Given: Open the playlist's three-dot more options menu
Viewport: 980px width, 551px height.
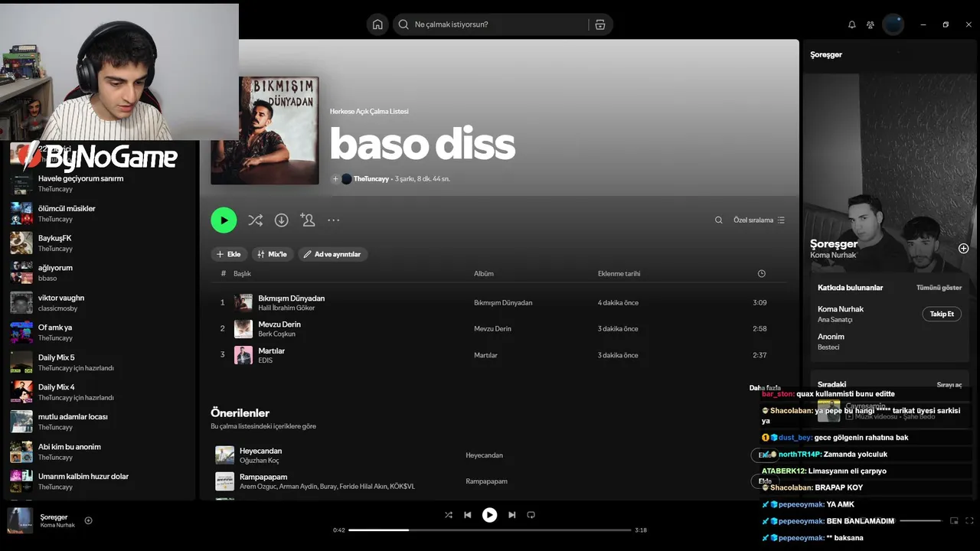Looking at the screenshot, I should tap(334, 220).
